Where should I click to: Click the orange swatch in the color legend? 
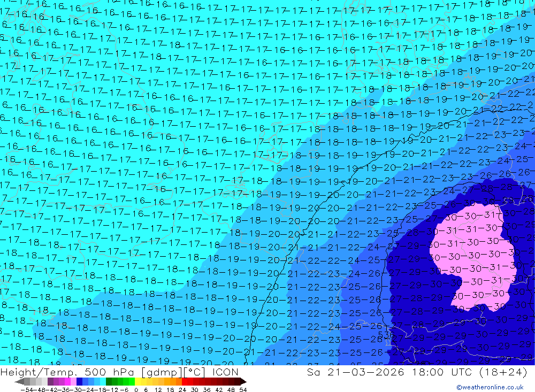click(x=167, y=381)
